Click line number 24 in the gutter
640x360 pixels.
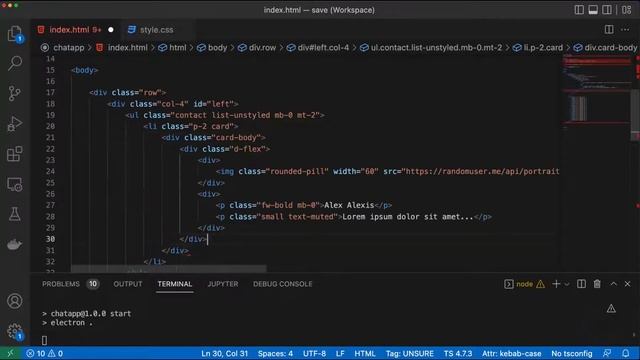click(50, 171)
